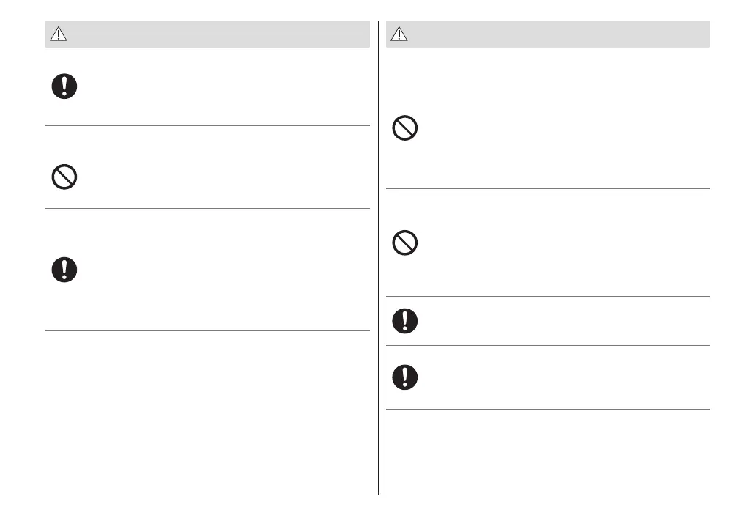Click the left gray header bar

pyautogui.click(x=220, y=34)
